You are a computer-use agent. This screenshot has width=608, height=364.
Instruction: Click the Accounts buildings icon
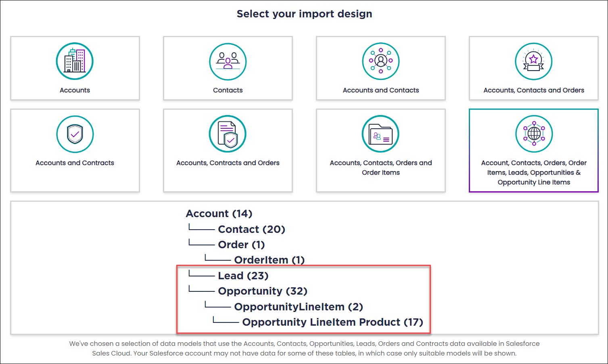[75, 61]
